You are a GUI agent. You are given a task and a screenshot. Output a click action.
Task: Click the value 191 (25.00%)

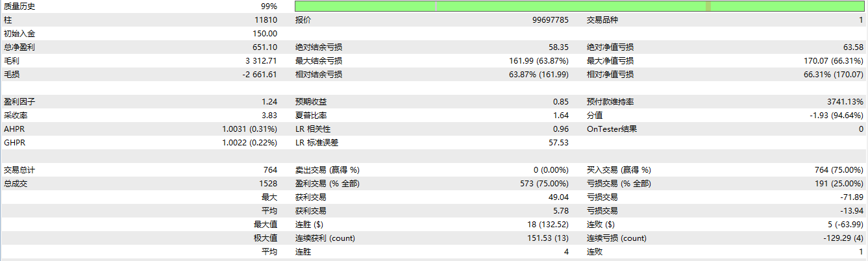837,184
